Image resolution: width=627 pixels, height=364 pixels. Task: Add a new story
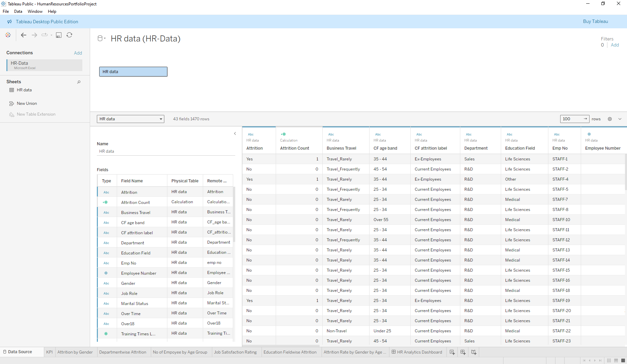coord(474,352)
